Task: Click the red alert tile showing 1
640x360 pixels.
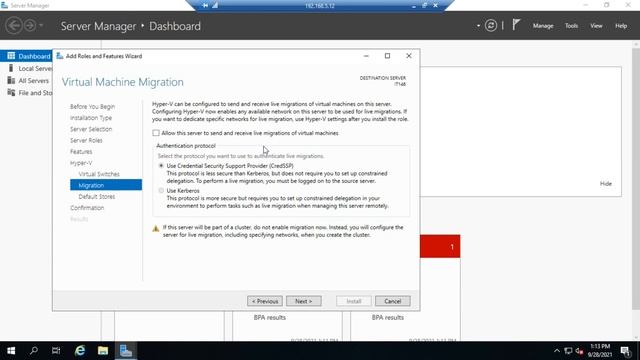Action: 440,246
